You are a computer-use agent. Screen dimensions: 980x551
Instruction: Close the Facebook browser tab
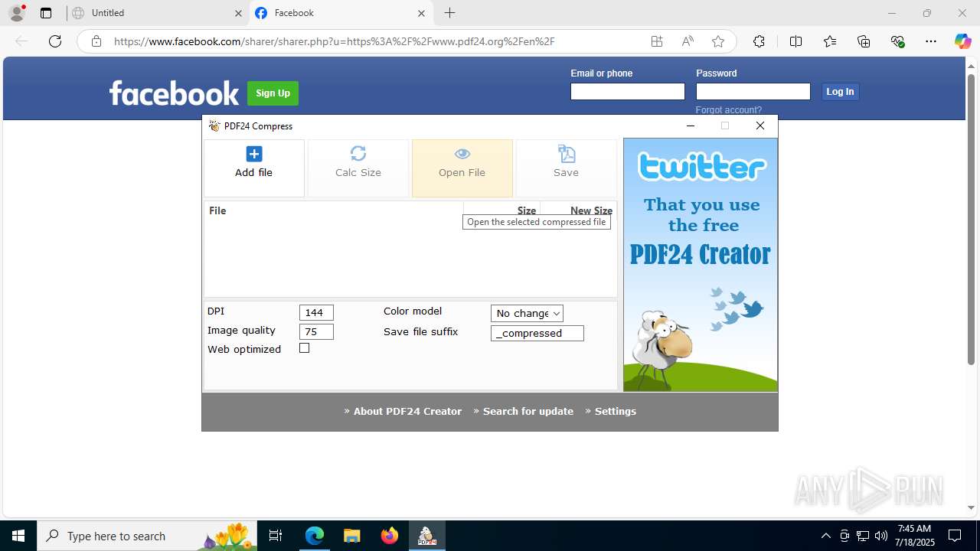coord(421,13)
